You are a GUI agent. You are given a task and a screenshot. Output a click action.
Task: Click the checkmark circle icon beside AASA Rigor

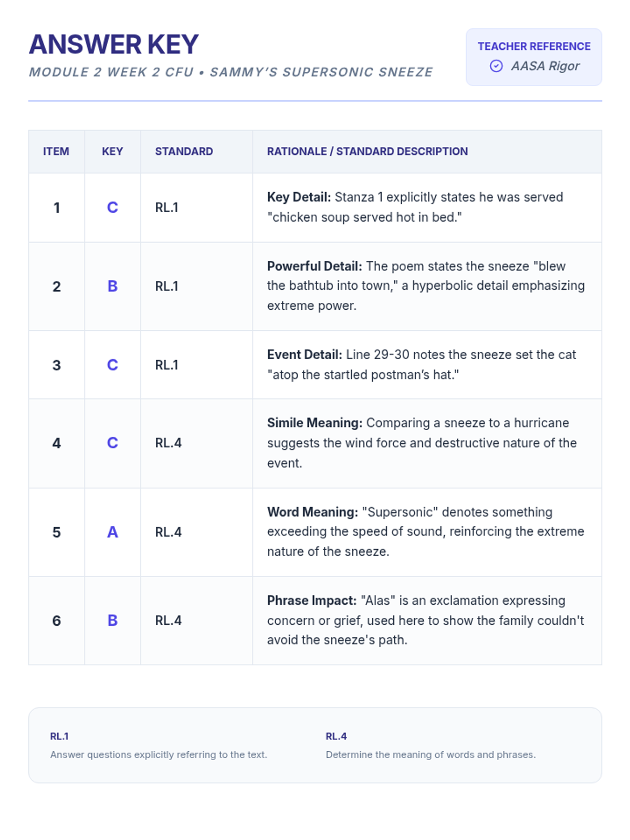pos(496,66)
